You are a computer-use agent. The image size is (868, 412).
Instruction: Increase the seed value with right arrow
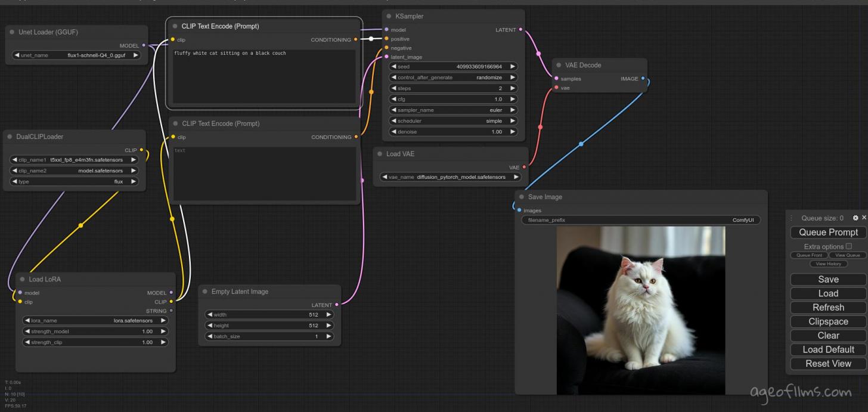[x=513, y=67]
